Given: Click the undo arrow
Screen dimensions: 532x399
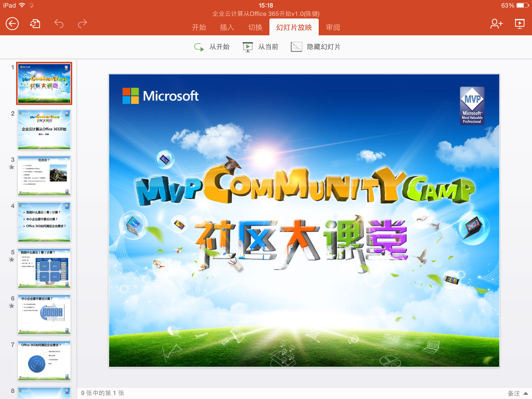Looking at the screenshot, I should 59,24.
